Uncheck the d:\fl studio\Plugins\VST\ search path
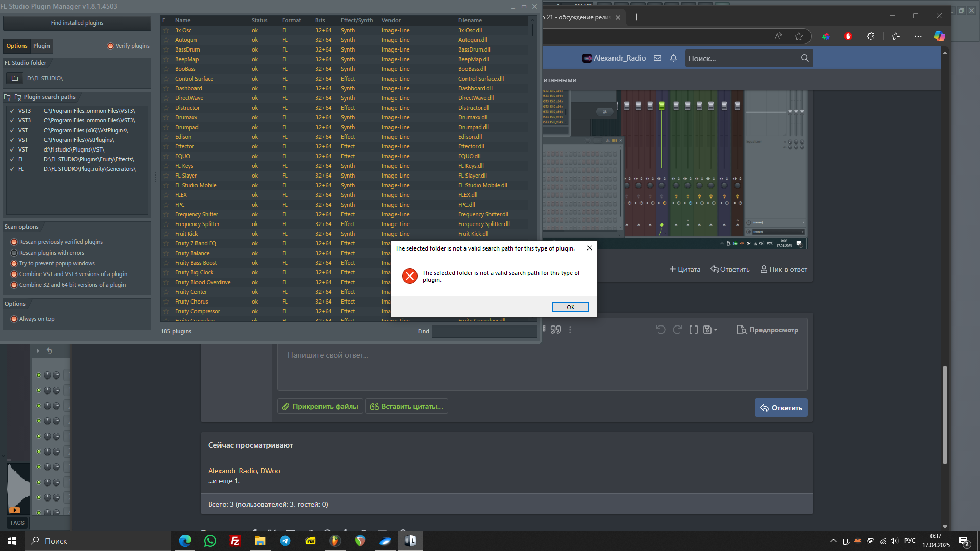This screenshot has width=980, height=551. coord(12,149)
